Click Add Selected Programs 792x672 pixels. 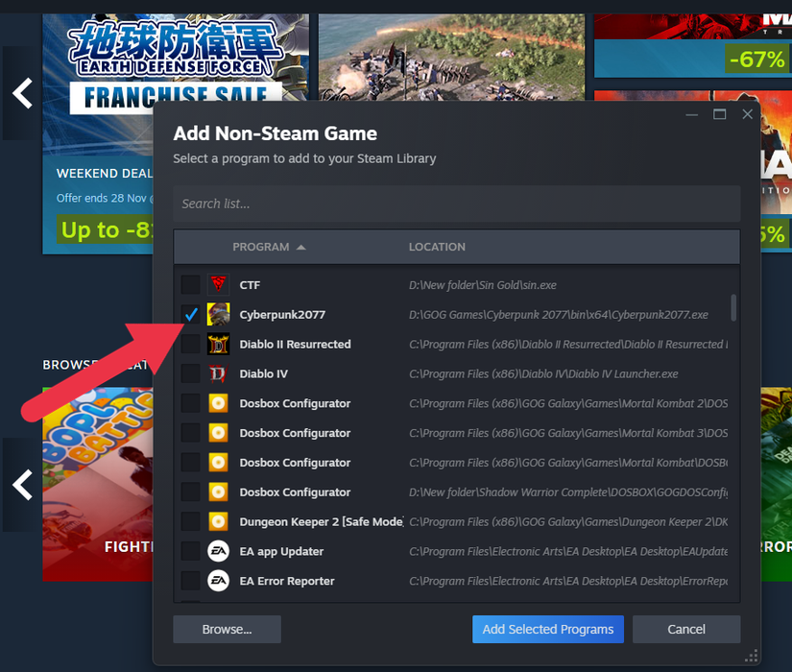(x=547, y=629)
